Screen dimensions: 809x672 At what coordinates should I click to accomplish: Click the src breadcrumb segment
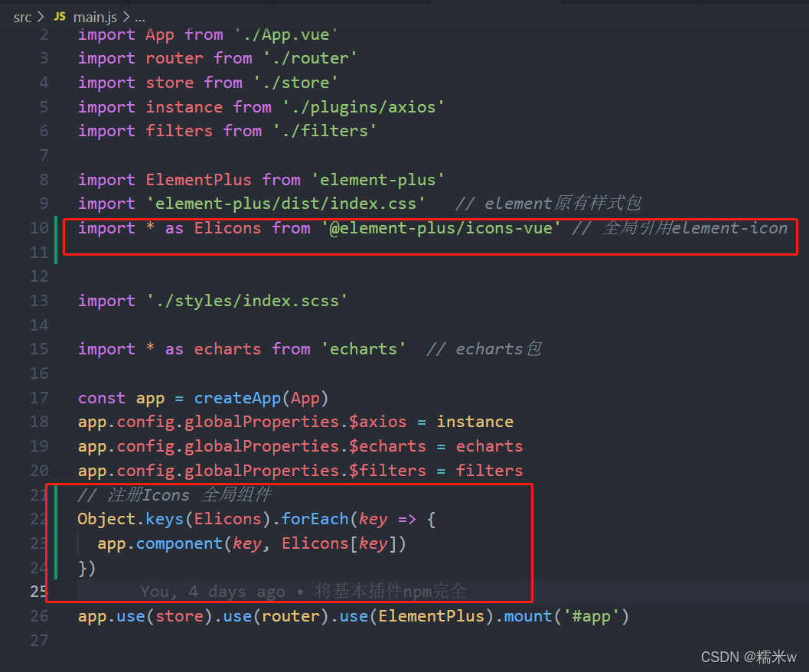point(22,18)
